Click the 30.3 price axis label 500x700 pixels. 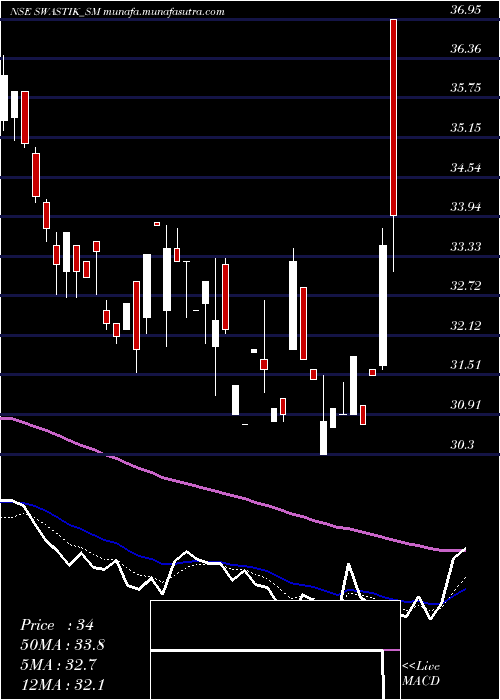[x=462, y=445]
